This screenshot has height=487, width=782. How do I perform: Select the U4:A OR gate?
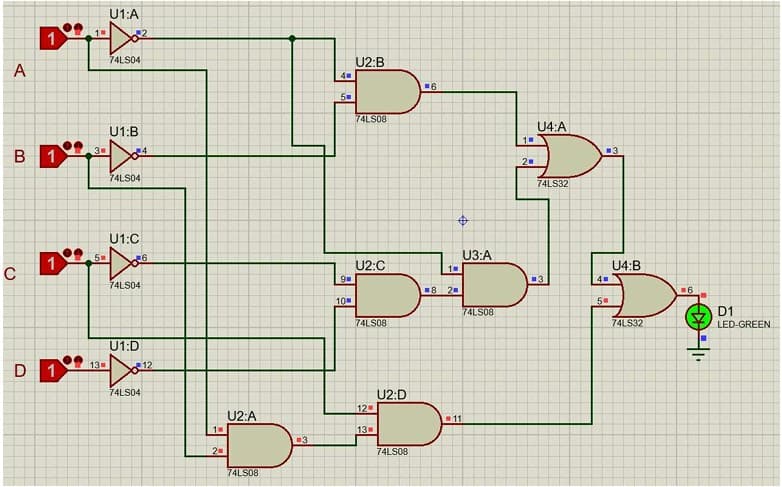click(570, 156)
